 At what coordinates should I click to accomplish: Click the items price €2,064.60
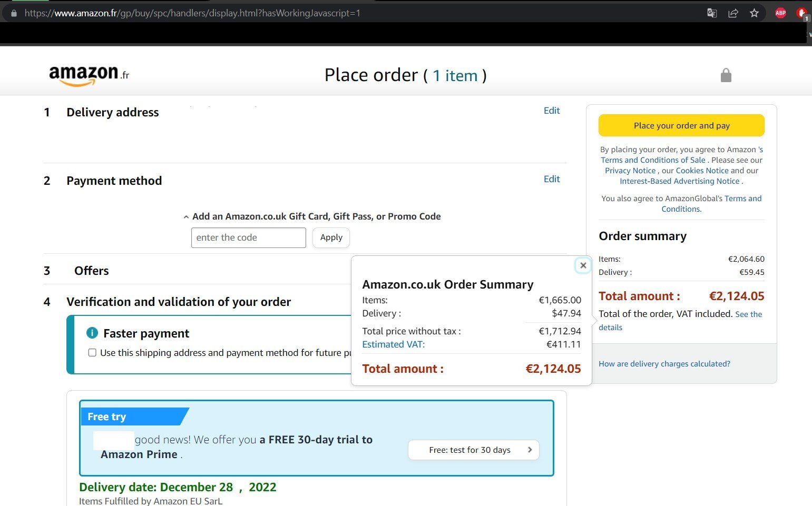tap(746, 259)
